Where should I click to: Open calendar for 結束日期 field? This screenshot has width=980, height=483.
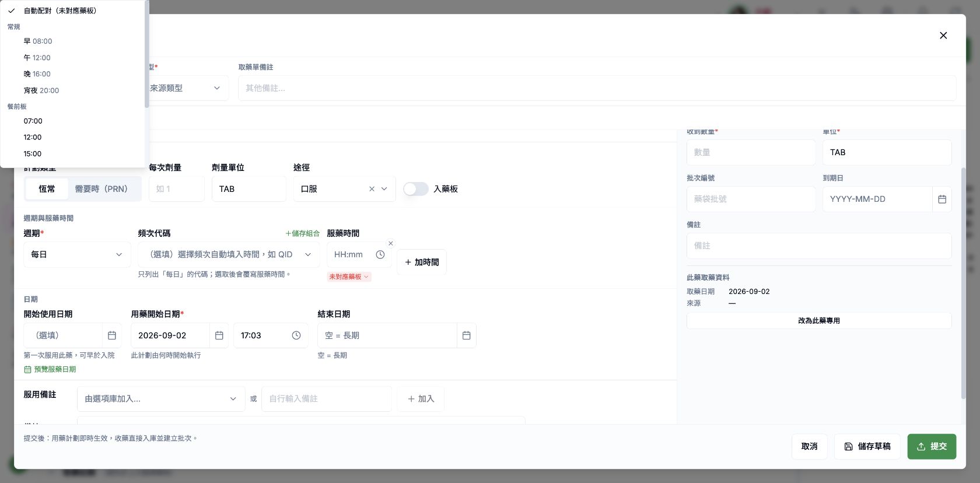pyautogui.click(x=467, y=335)
